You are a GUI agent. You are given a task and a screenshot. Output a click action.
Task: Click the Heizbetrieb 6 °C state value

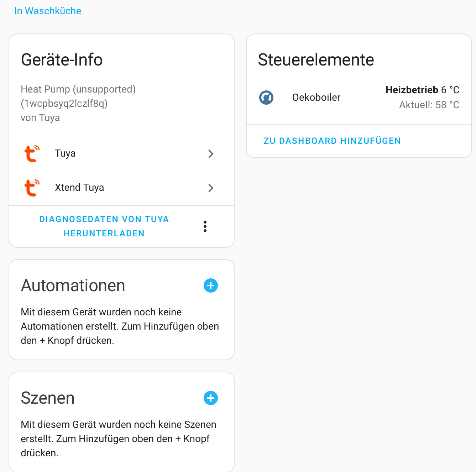(x=422, y=90)
